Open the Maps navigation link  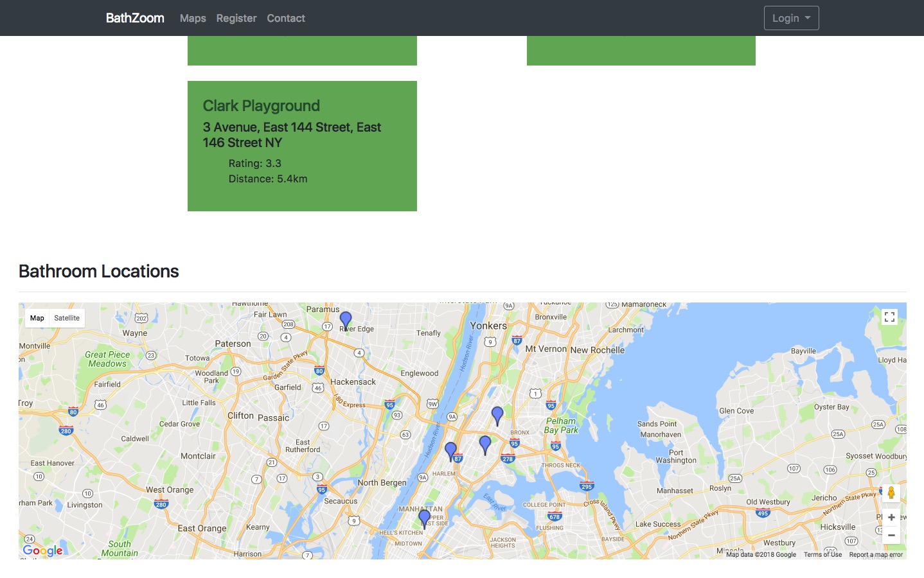point(193,18)
